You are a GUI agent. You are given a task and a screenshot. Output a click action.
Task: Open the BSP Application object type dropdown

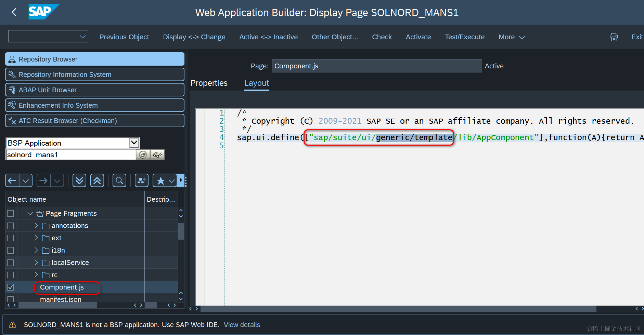(134, 143)
